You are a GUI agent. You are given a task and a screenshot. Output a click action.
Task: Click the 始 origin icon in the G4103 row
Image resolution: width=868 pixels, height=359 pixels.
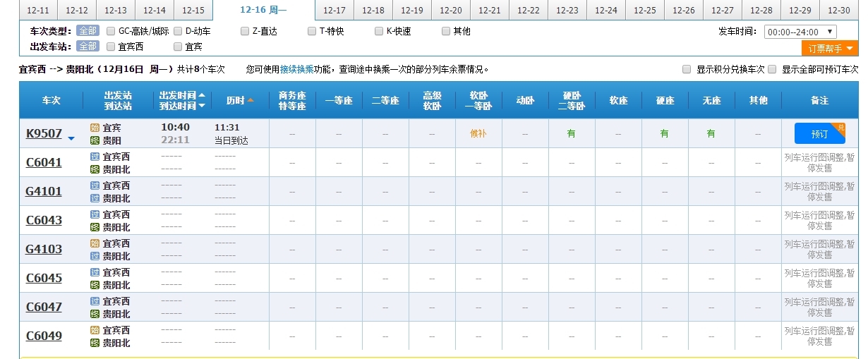(x=95, y=243)
